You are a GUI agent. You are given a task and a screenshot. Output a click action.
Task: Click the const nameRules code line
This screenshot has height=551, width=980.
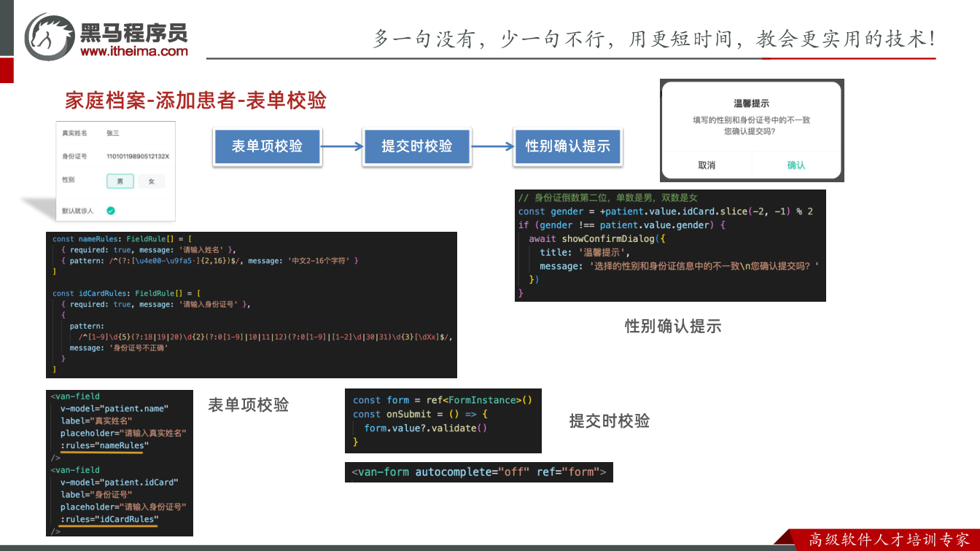pos(122,239)
